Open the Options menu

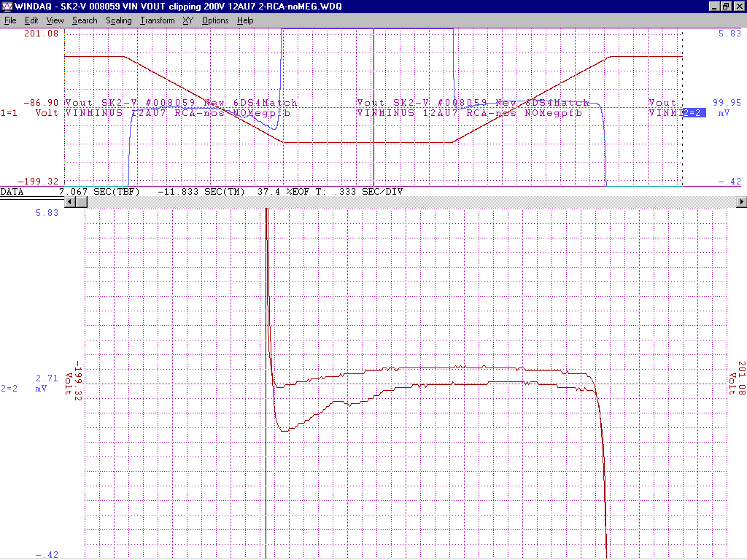(x=215, y=20)
